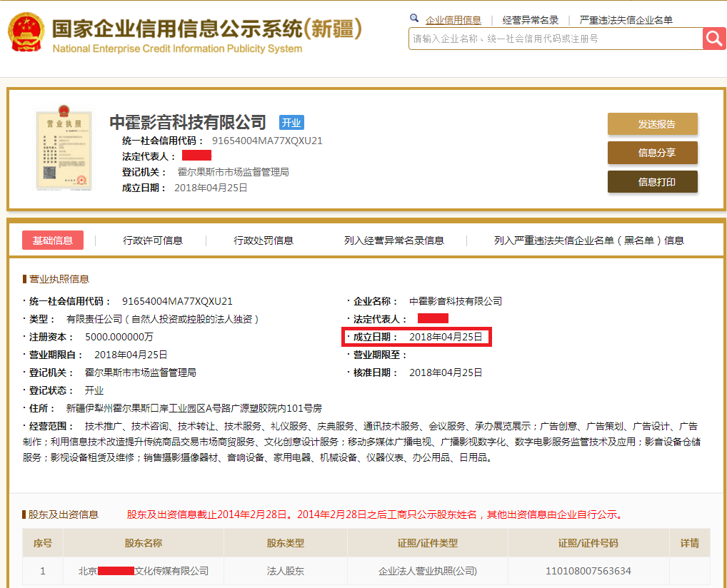This screenshot has width=727, height=588.
Task: Click the red search magnifier button
Action: pos(714,39)
